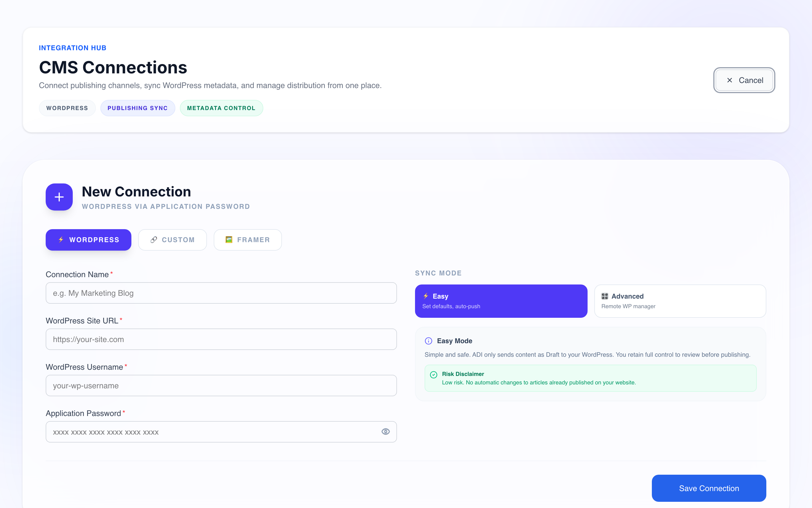Select Easy sync mode option
Image resolution: width=812 pixels, height=508 pixels.
pyautogui.click(x=501, y=301)
